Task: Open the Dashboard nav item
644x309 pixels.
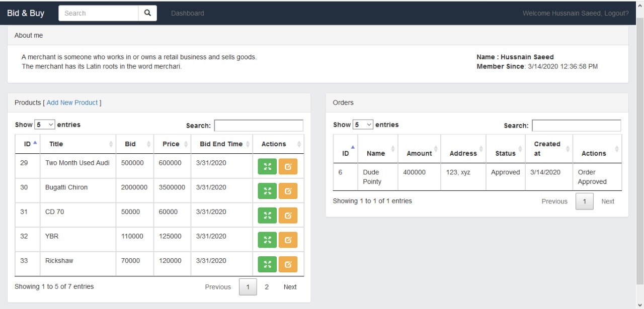Action: (187, 13)
